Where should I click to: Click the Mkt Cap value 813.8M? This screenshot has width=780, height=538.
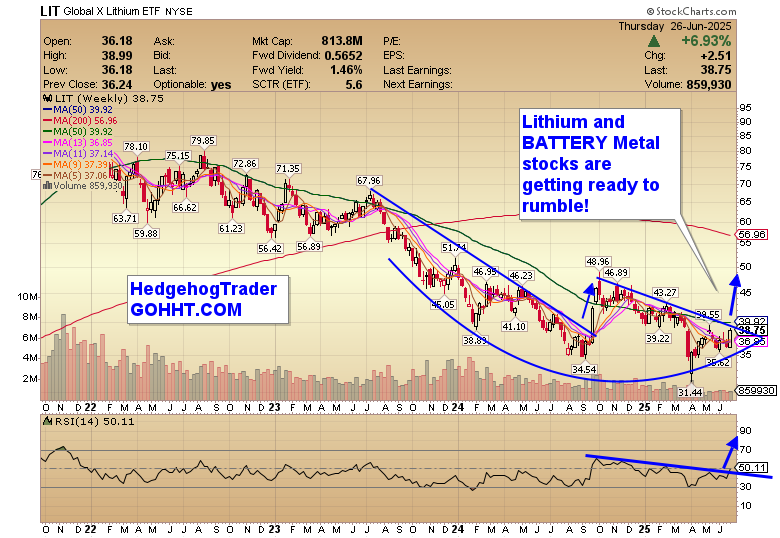342,41
